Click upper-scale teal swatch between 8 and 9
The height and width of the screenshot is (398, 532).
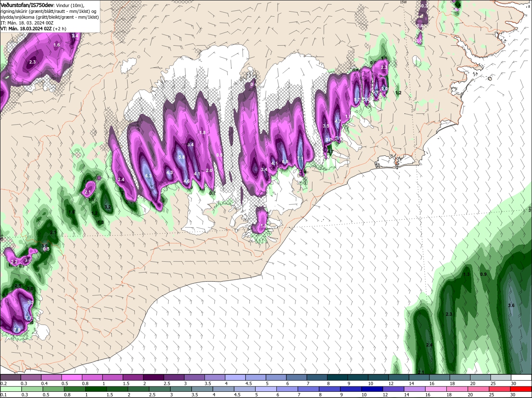(338, 377)
